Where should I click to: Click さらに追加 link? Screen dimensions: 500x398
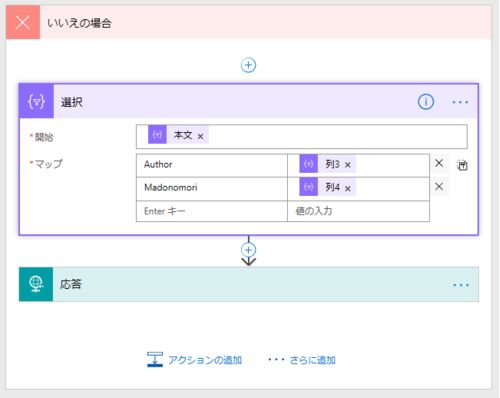[x=312, y=360]
